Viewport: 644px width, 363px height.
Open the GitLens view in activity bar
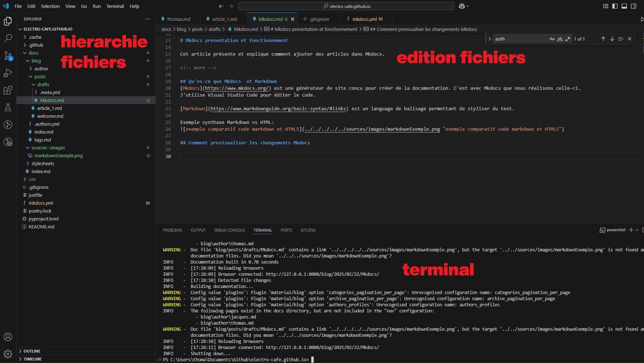click(x=8, y=125)
